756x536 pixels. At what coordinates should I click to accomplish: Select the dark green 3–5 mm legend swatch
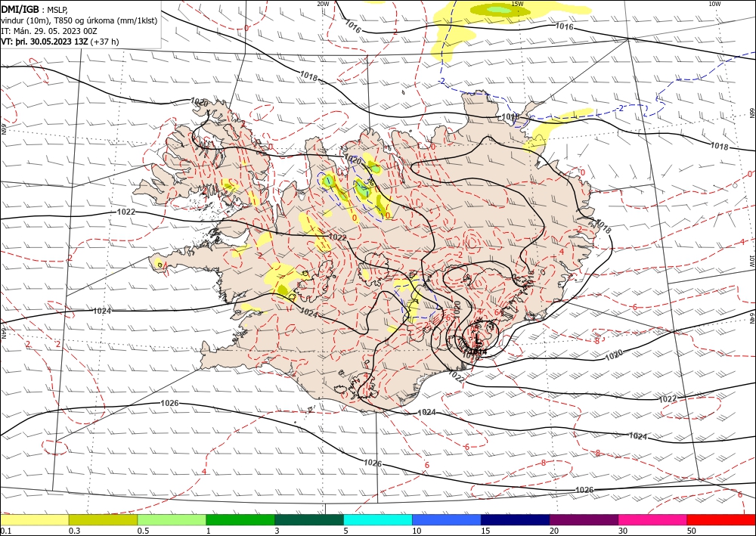click(309, 519)
